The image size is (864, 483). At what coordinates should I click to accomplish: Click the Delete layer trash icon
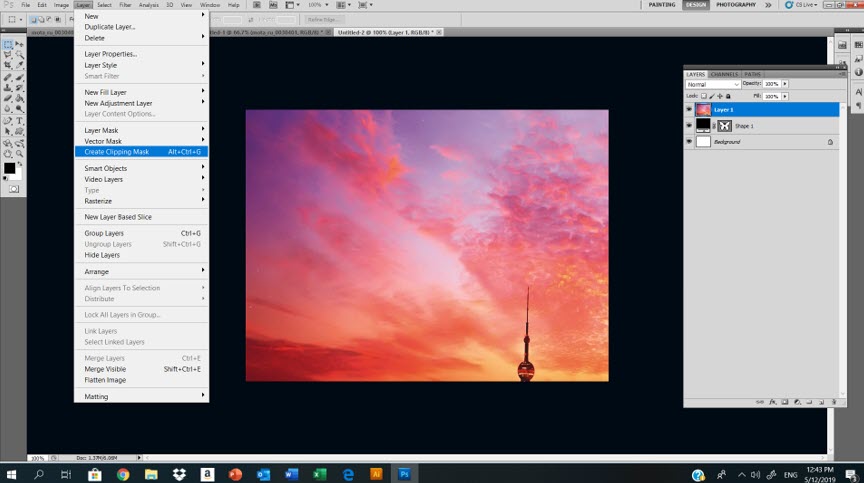pyautogui.click(x=834, y=402)
